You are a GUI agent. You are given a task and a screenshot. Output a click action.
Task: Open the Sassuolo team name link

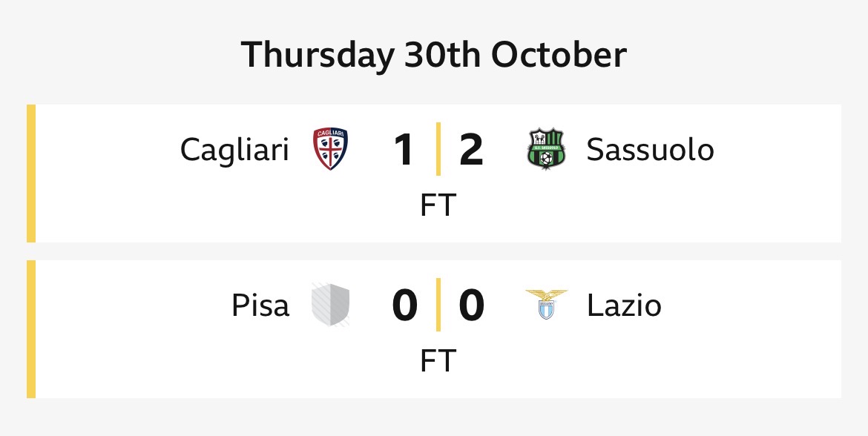[x=650, y=150]
